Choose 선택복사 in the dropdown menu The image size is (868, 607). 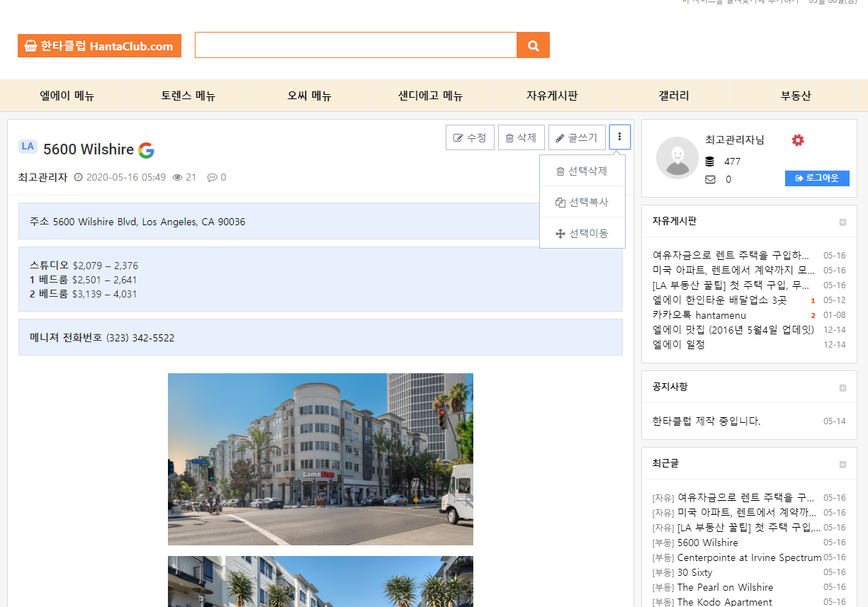(x=582, y=202)
